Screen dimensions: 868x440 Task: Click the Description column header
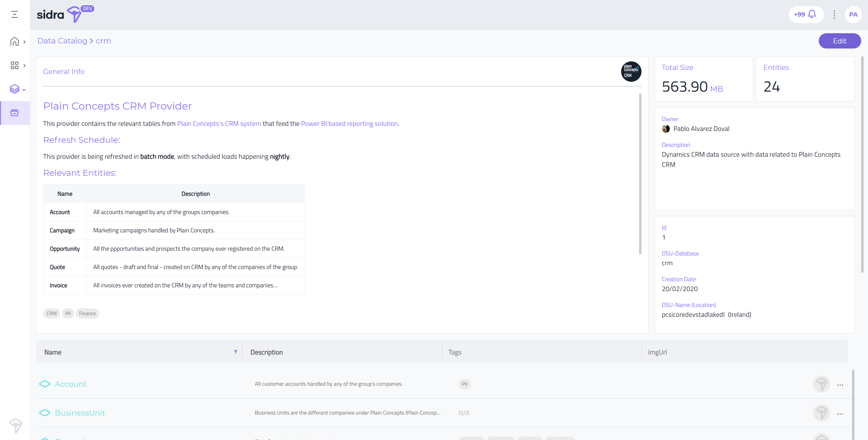(267, 352)
